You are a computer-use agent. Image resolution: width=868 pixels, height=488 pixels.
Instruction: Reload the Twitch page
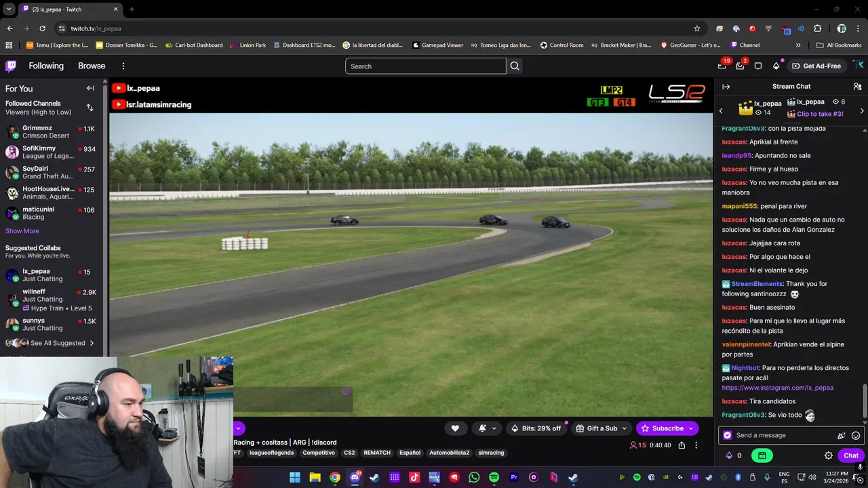tap(42, 28)
